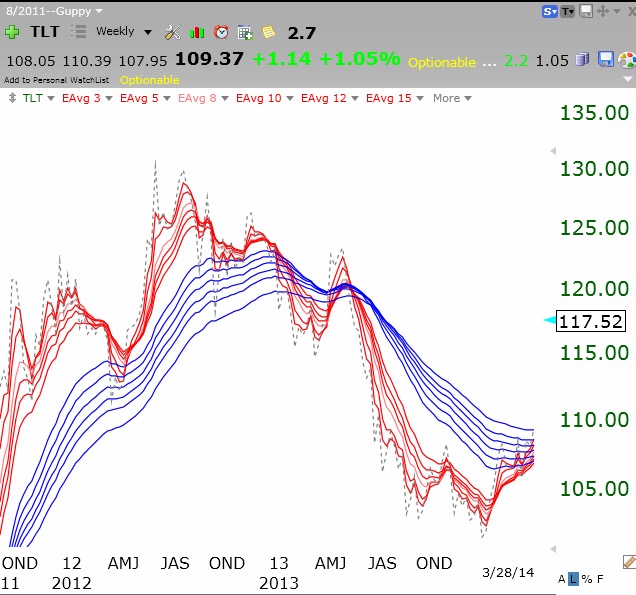Open the Weekly timeframe dropdown
Screen dimensions: 636x595
(148, 32)
